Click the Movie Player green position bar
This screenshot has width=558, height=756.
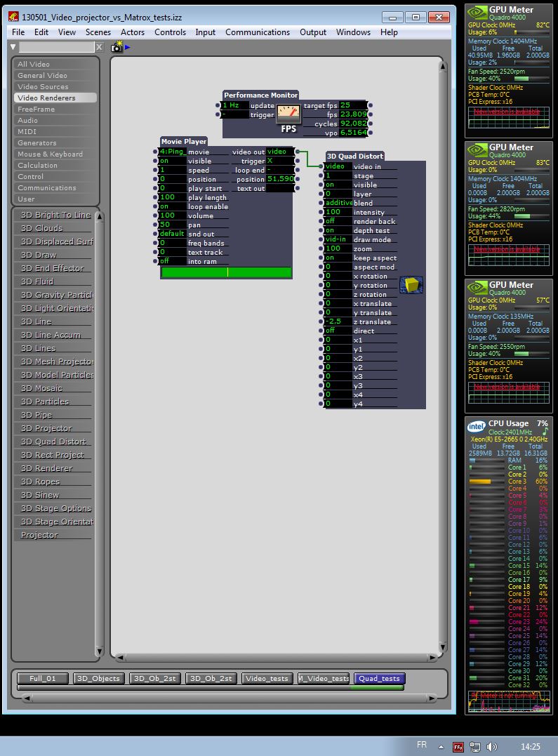226,272
